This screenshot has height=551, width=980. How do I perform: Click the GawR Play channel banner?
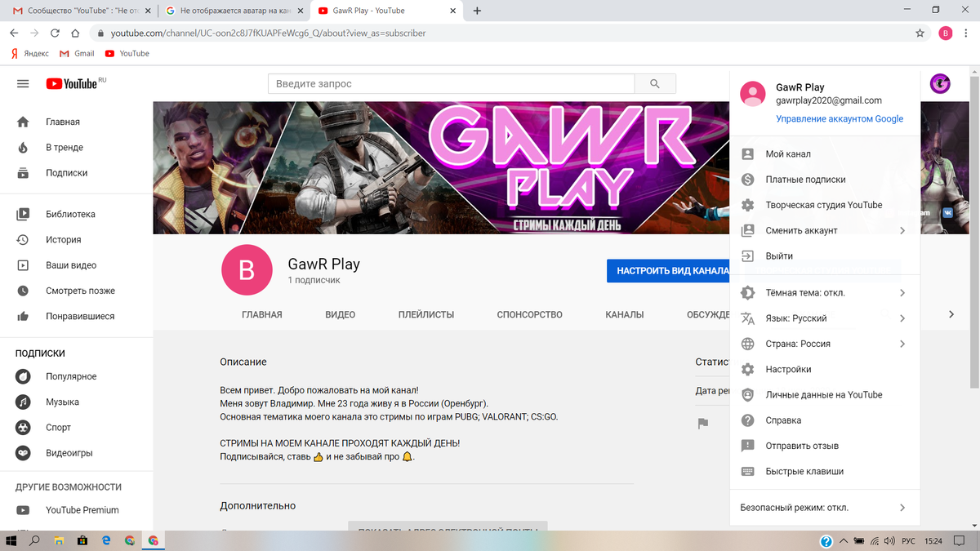(441, 167)
